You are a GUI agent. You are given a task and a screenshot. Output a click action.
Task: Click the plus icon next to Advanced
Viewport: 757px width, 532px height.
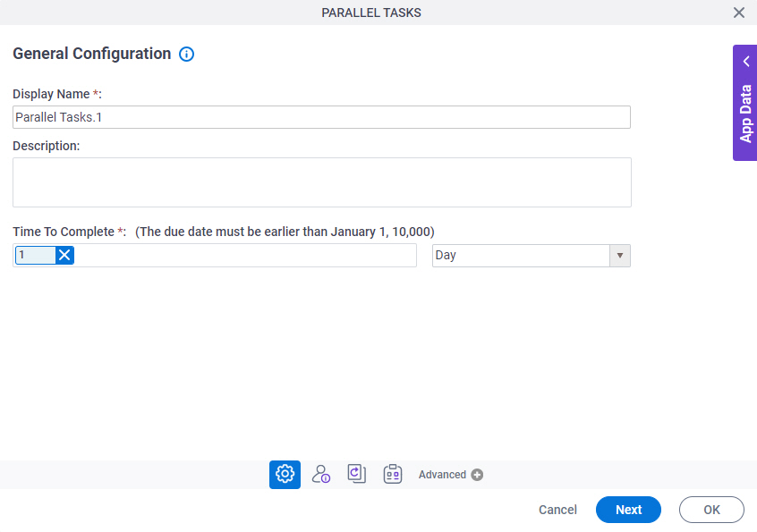477,475
